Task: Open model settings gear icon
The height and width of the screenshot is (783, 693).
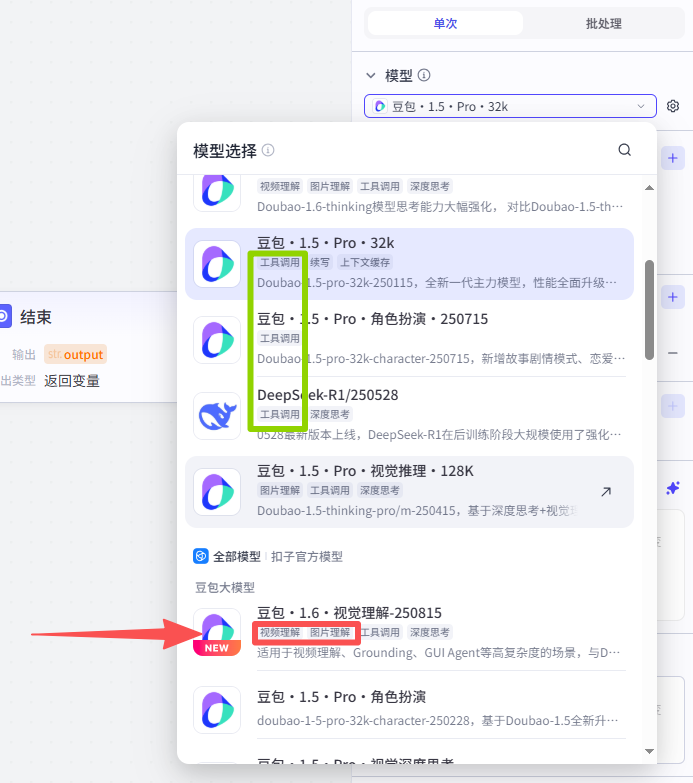Action: [x=673, y=106]
